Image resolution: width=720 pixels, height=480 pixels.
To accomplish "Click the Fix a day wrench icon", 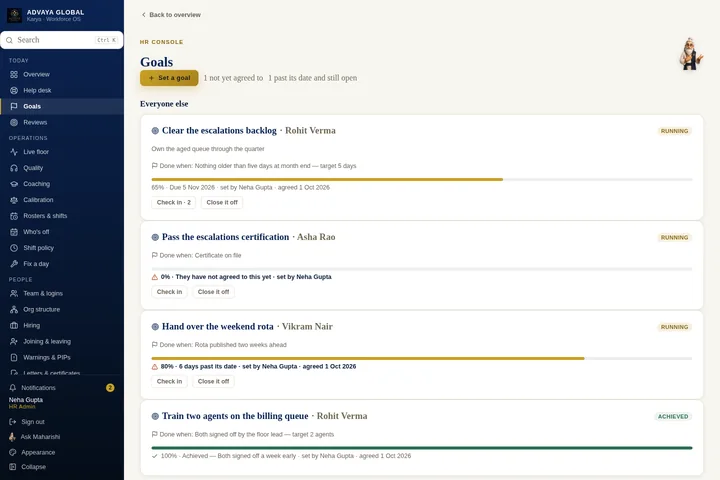I will pos(14,264).
